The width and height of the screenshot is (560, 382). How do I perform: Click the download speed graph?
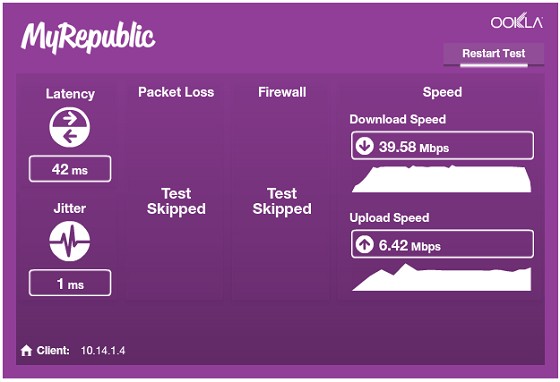(442, 179)
